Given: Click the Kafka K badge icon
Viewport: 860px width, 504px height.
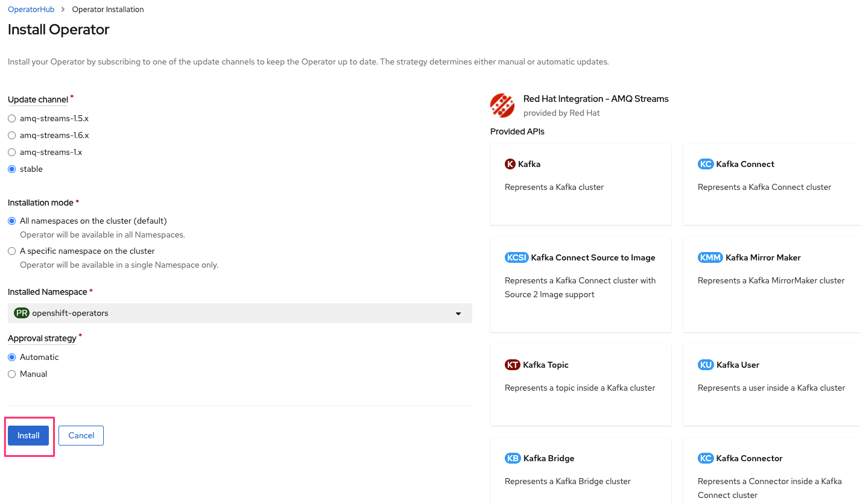Looking at the screenshot, I should 510,164.
